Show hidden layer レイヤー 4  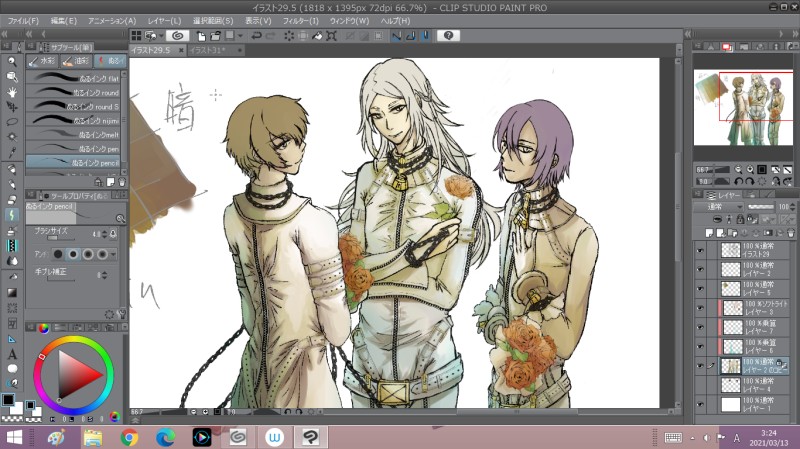(x=700, y=385)
